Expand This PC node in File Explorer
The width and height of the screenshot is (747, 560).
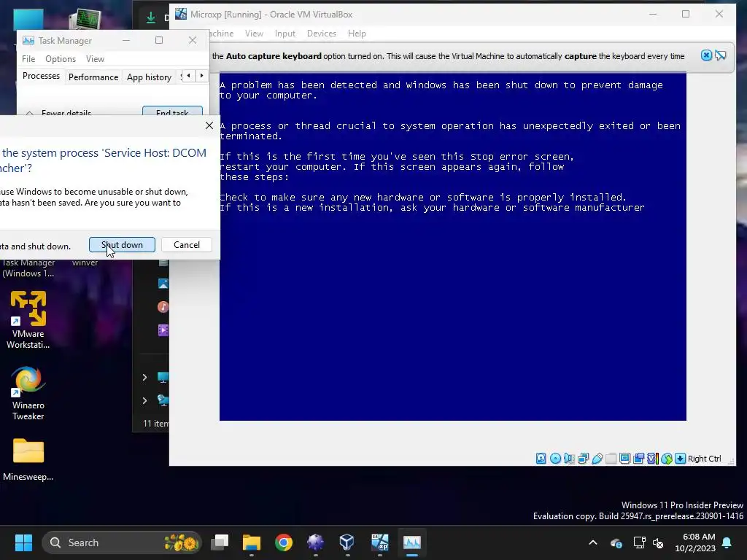[x=145, y=377]
